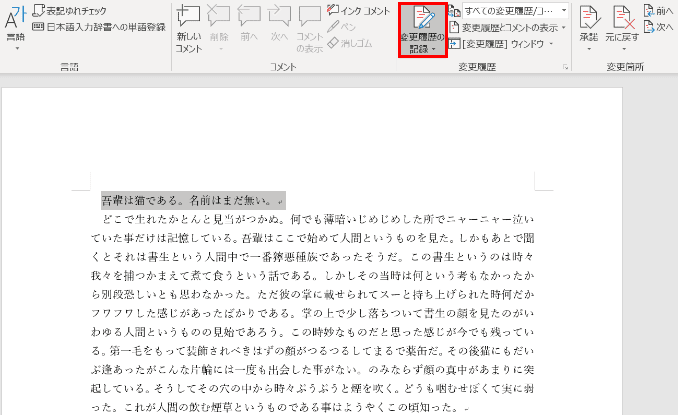The image size is (678, 415).
Task: Open the [変更履歴] ウィンドウ pane
Action: pyautogui.click(x=496, y=44)
